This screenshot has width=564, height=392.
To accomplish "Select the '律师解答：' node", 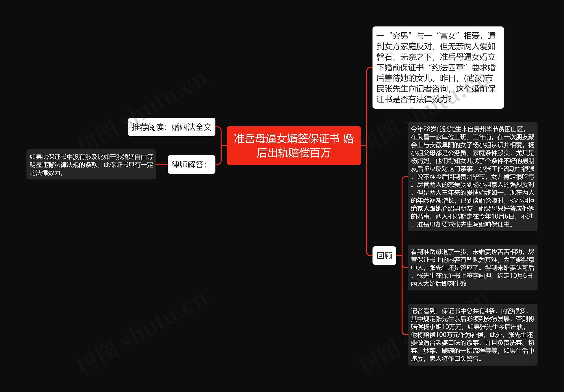I will tap(191, 164).
